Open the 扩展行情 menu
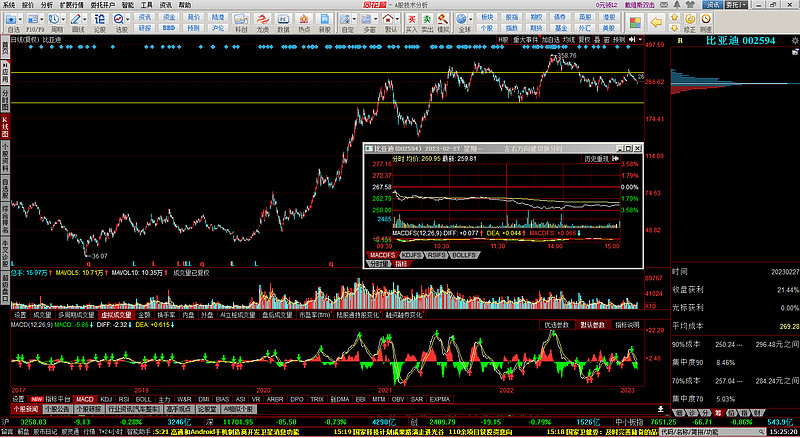The image size is (800, 438). 72,5
